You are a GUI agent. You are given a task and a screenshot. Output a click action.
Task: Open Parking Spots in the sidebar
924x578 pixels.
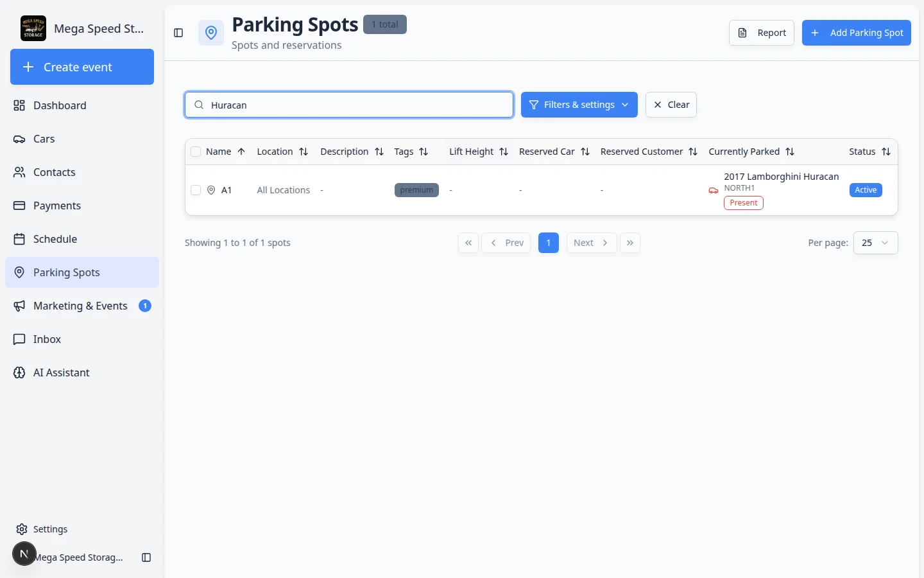pyautogui.click(x=82, y=272)
